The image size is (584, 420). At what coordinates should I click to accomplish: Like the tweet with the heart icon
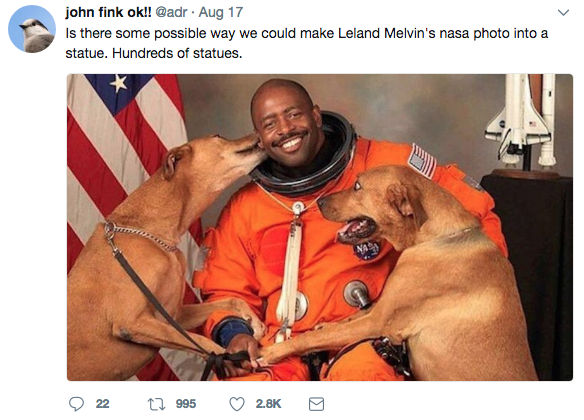[237, 404]
